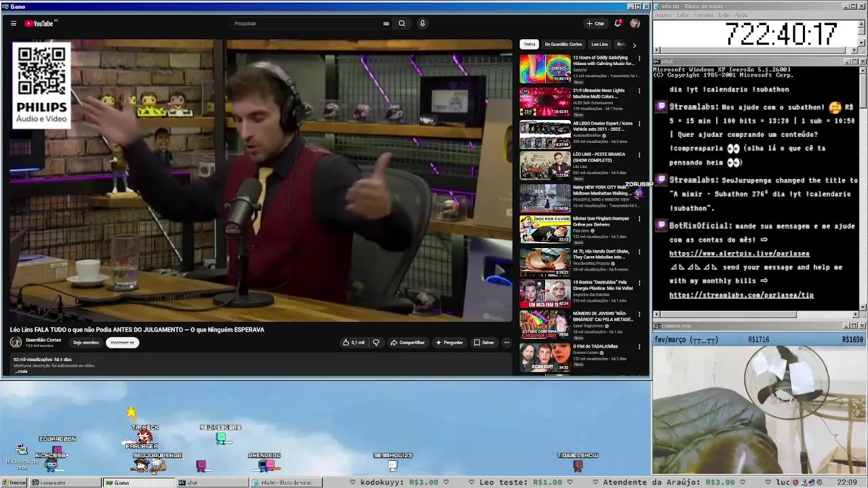Image resolution: width=868 pixels, height=488 pixels.
Task: Click the Salvar save button
Action: (x=484, y=342)
